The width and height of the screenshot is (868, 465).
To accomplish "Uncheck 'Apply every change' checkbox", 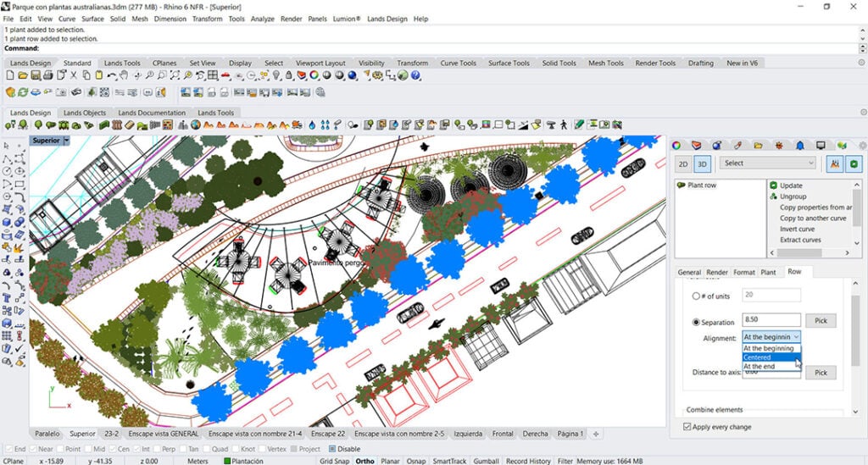I will (687, 426).
